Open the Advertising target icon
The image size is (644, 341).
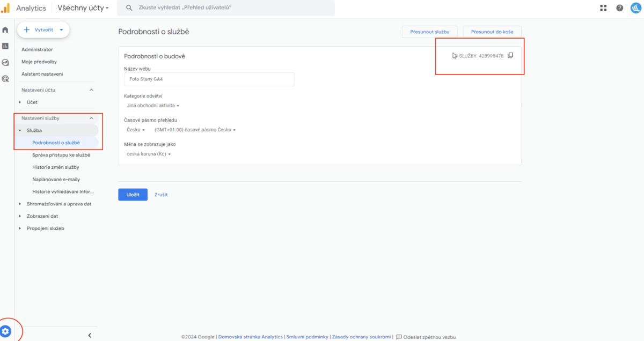click(5, 79)
